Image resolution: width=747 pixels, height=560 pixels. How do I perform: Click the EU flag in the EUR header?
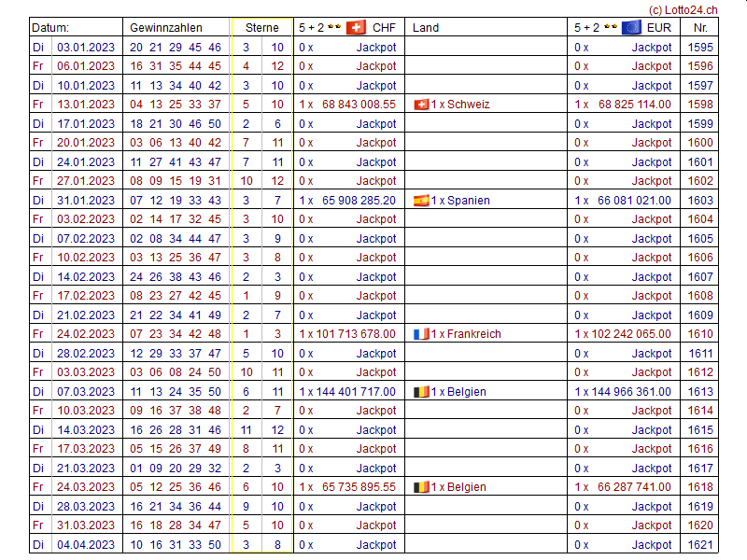(x=631, y=28)
